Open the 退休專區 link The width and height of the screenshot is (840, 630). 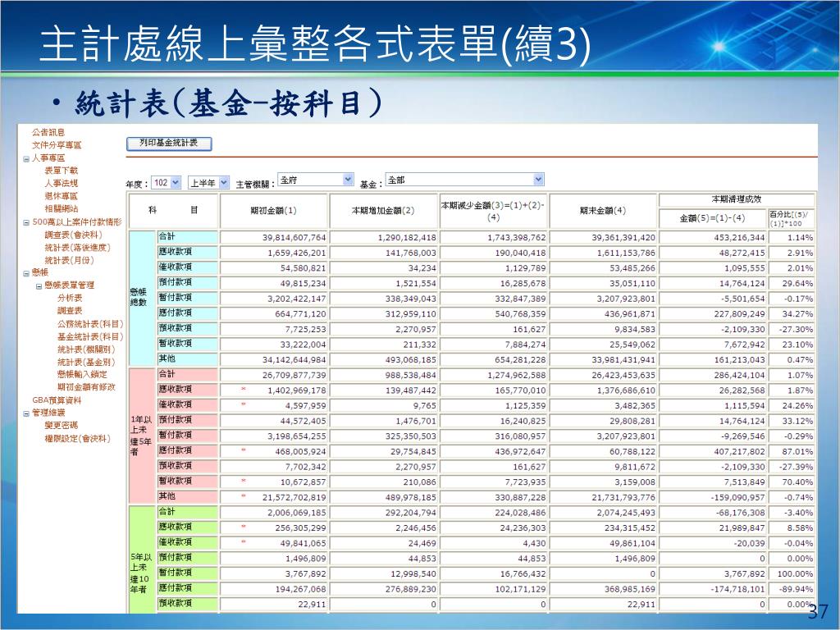tap(61, 196)
